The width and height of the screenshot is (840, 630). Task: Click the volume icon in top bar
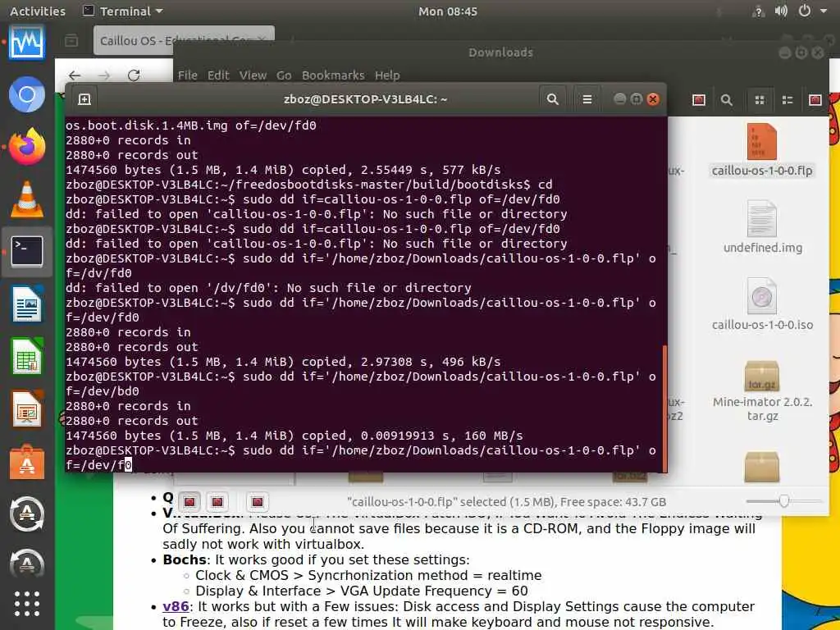pyautogui.click(x=781, y=11)
